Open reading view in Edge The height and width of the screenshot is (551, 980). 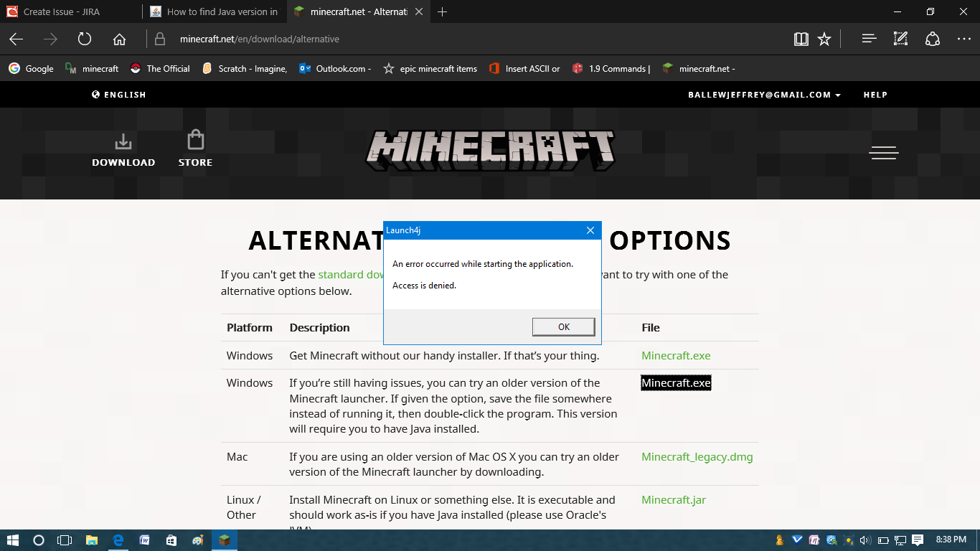(801, 39)
